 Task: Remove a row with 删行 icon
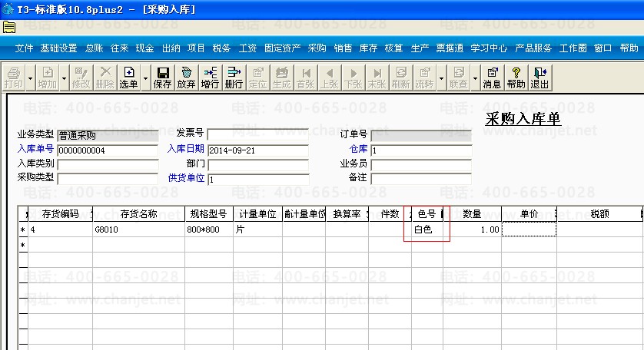coord(234,78)
